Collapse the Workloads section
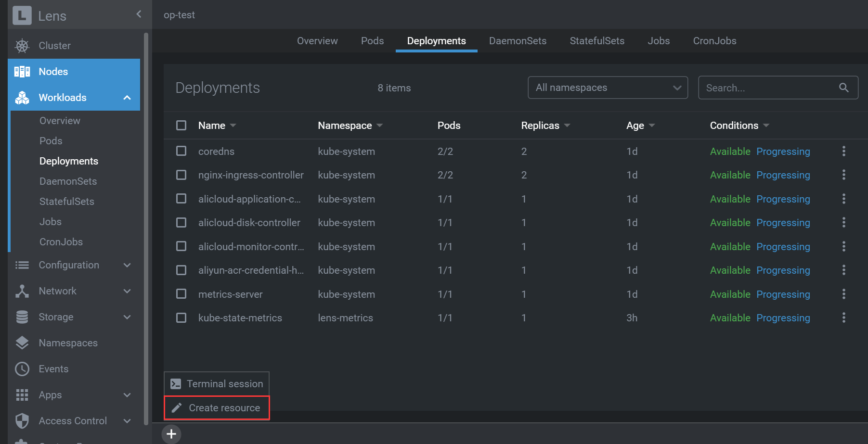 coord(127,98)
